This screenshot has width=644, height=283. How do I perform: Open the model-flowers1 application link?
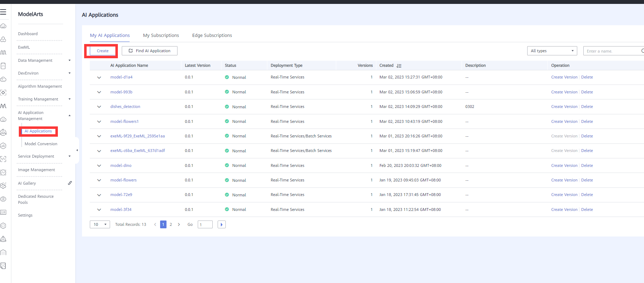coord(124,121)
